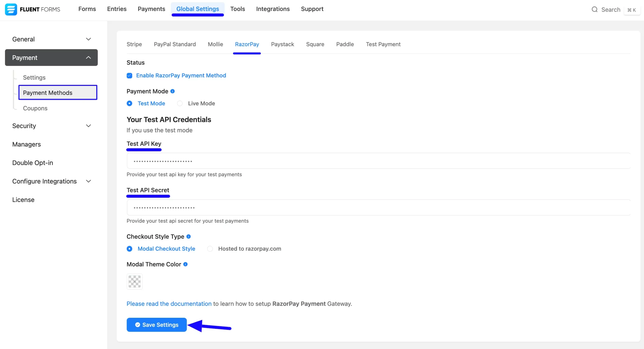Image resolution: width=644 pixels, height=349 pixels.
Task: Open the Tools menu
Action: (x=237, y=9)
